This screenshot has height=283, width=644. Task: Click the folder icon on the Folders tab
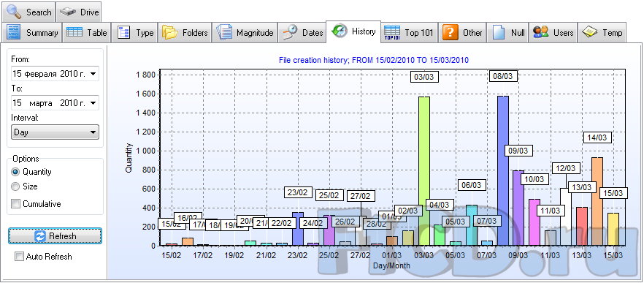[169, 32]
